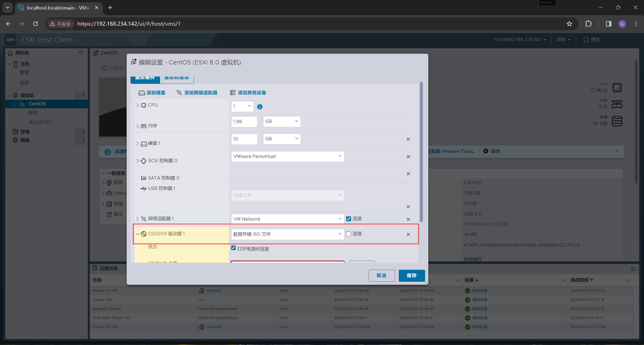Open the 操作 actions button in banner
This screenshot has height=345, width=644.
492,151
